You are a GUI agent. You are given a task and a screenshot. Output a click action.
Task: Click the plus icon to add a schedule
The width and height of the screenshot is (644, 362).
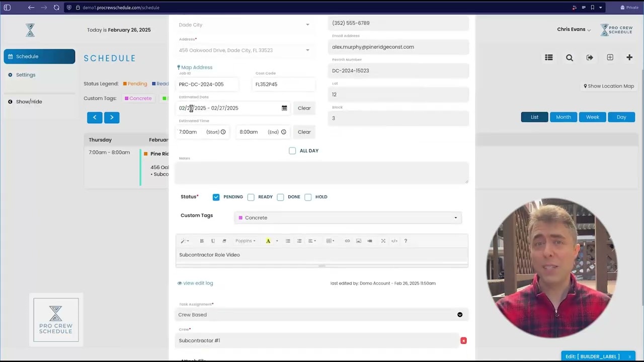[x=629, y=58]
